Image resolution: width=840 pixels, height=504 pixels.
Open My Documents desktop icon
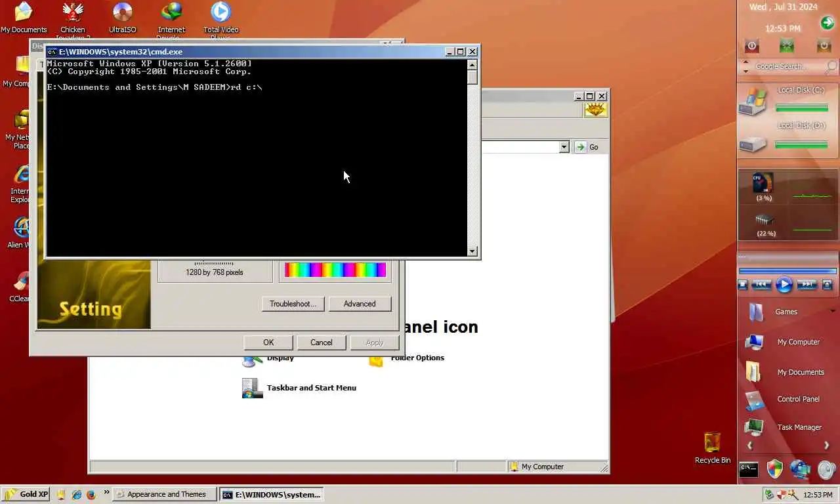(24, 18)
